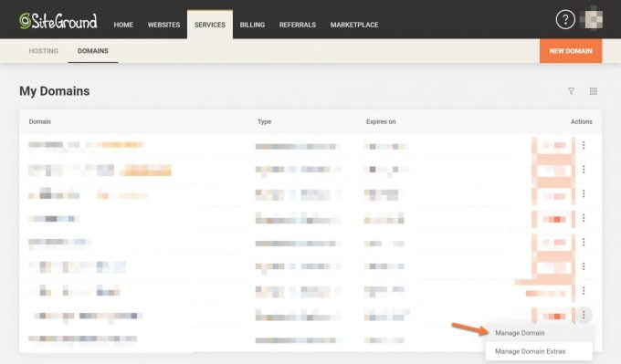This screenshot has height=364, width=621.
Task: Click the Domain column header
Action: click(x=39, y=122)
